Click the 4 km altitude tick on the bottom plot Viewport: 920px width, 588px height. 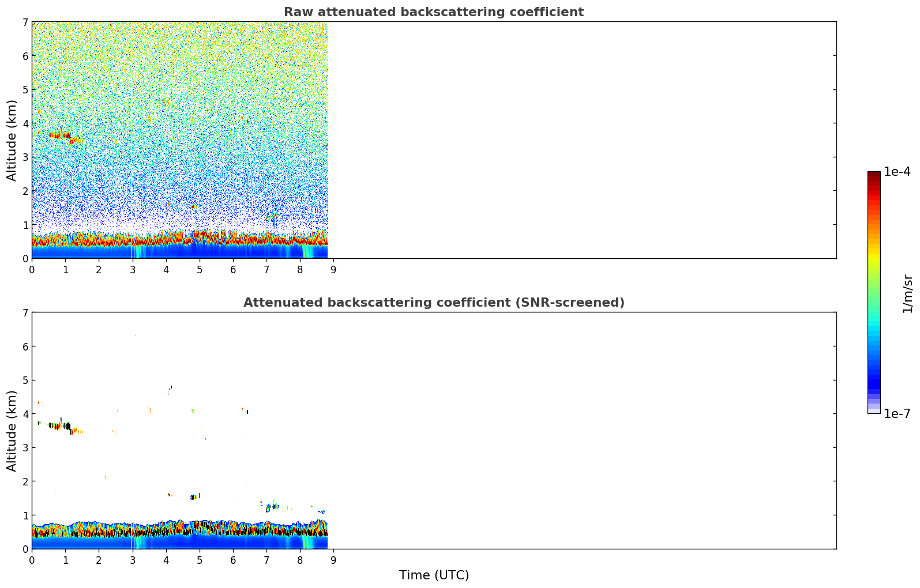click(x=25, y=414)
